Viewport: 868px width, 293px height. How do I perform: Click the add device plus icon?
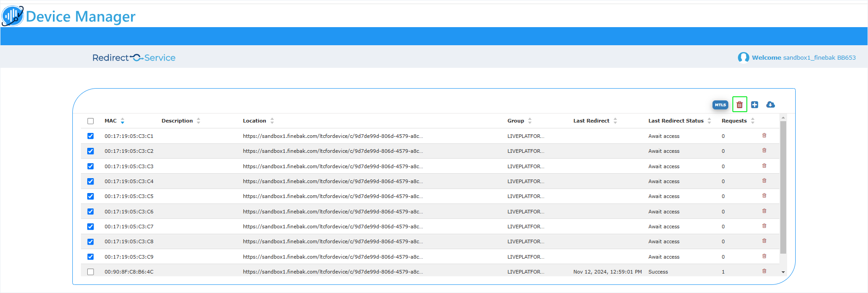[755, 104]
